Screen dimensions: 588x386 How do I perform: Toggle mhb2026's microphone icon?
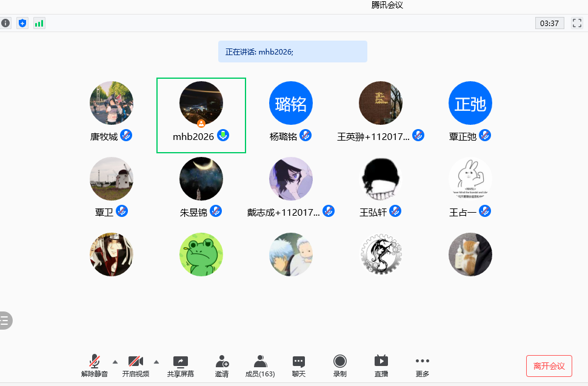223,135
